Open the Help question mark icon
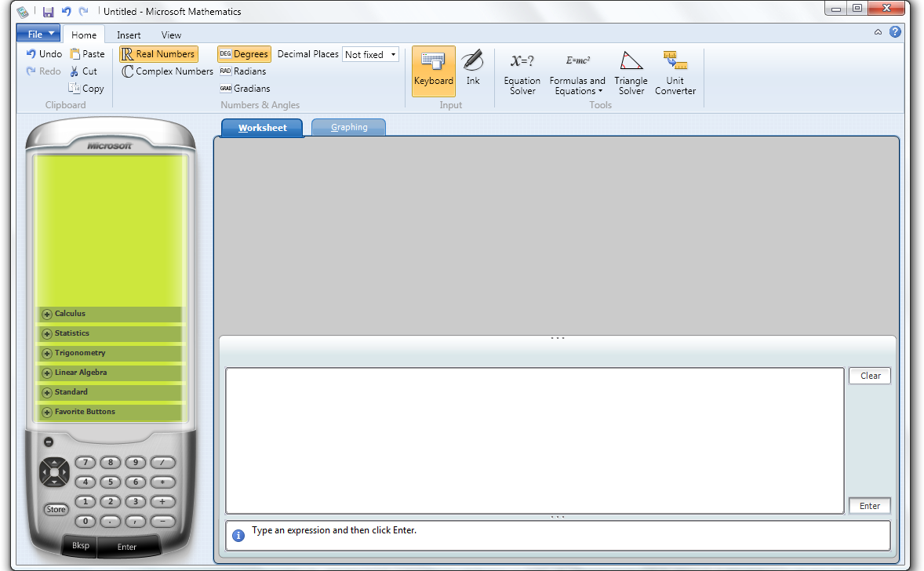 895,32
